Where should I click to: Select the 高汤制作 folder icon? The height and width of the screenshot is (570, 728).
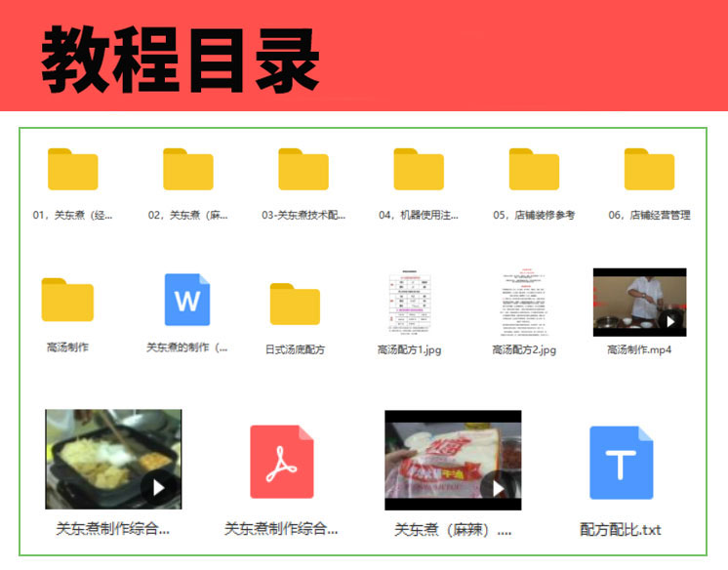pyautogui.click(x=67, y=301)
